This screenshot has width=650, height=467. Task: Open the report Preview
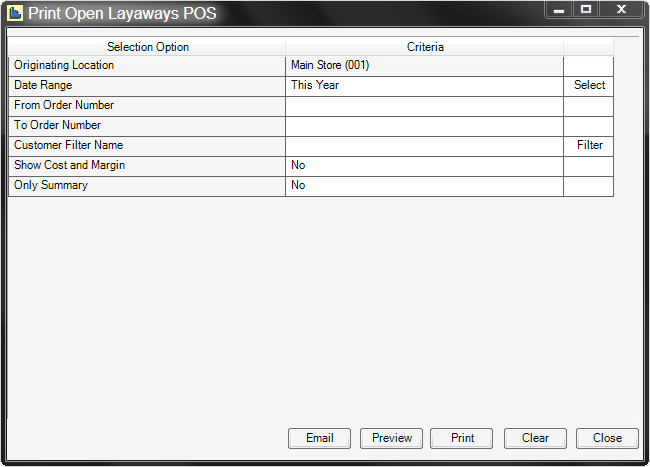(392, 438)
